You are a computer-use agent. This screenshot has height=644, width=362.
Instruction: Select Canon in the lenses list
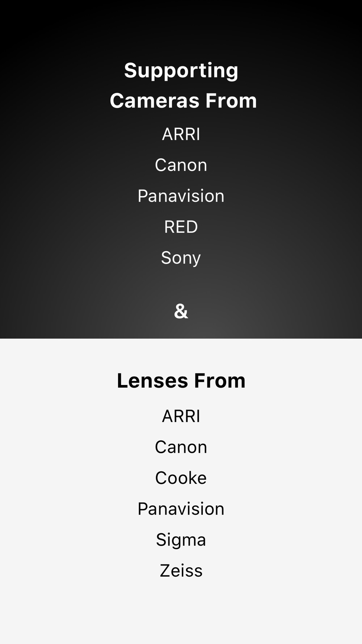coord(181,447)
